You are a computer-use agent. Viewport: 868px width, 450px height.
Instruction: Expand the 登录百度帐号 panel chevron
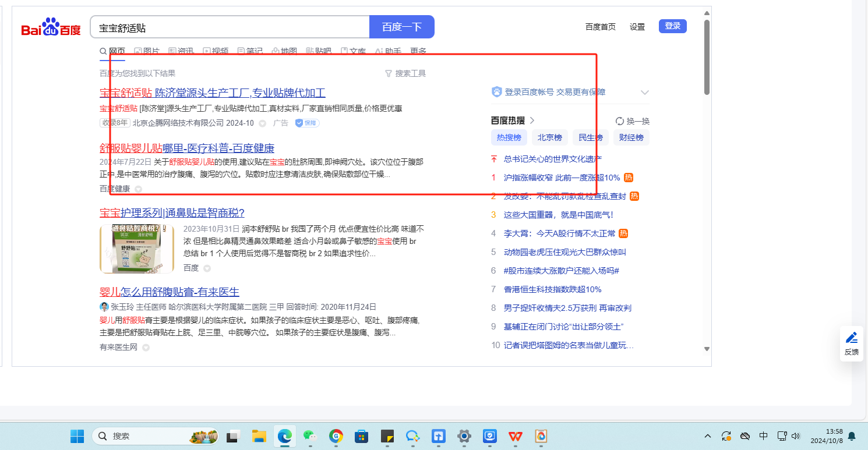pyautogui.click(x=644, y=92)
